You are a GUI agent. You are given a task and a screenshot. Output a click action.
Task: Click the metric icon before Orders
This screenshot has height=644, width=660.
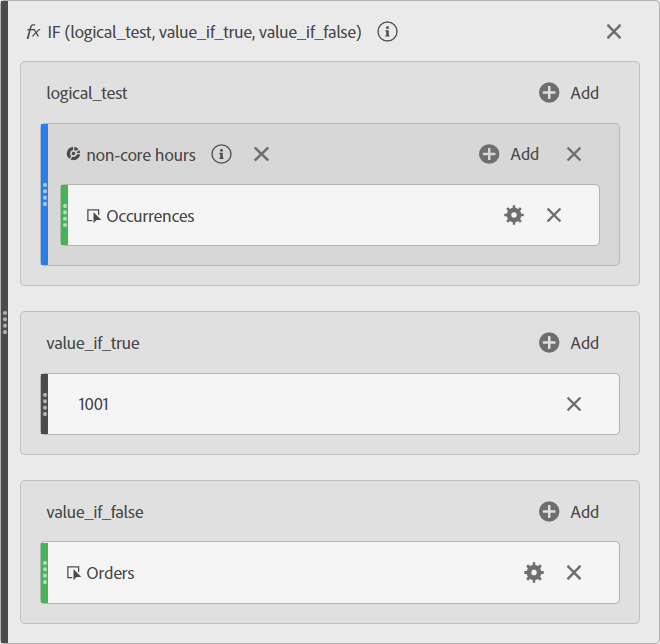(x=73, y=573)
